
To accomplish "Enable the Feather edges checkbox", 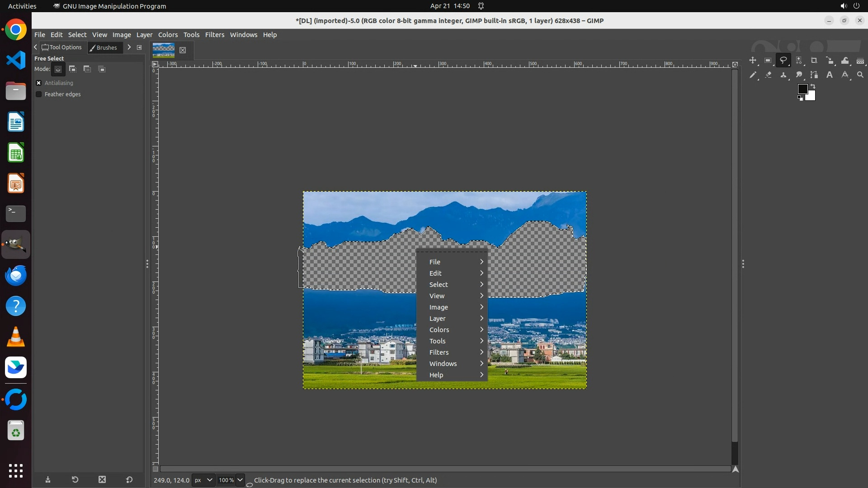I will pos(39,94).
